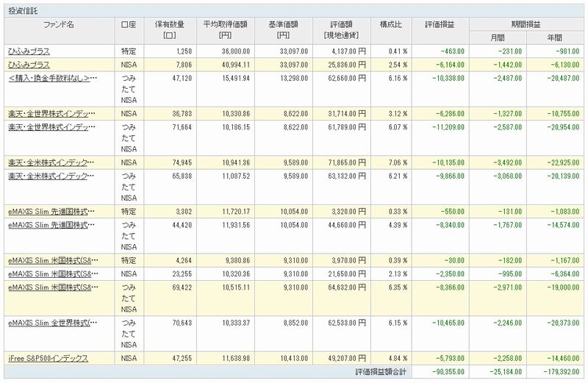
Task: Click the 期間損益 group header
Action: (x=526, y=25)
